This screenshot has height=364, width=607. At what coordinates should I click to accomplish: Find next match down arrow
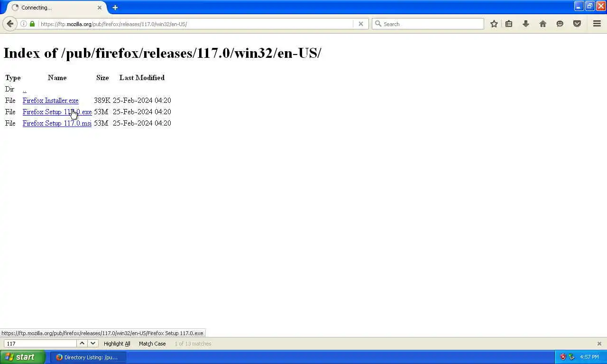[93, 344]
